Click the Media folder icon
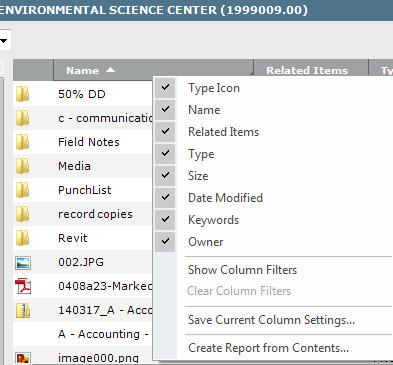 coord(22,166)
